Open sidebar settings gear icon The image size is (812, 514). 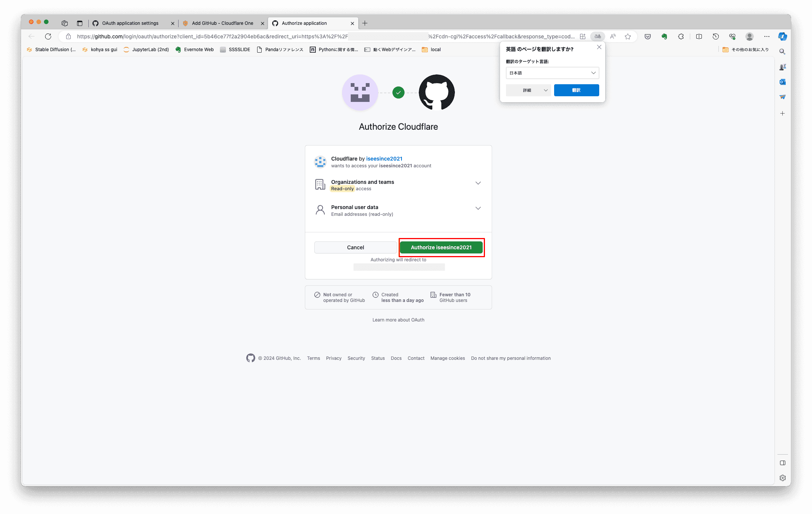point(782,478)
